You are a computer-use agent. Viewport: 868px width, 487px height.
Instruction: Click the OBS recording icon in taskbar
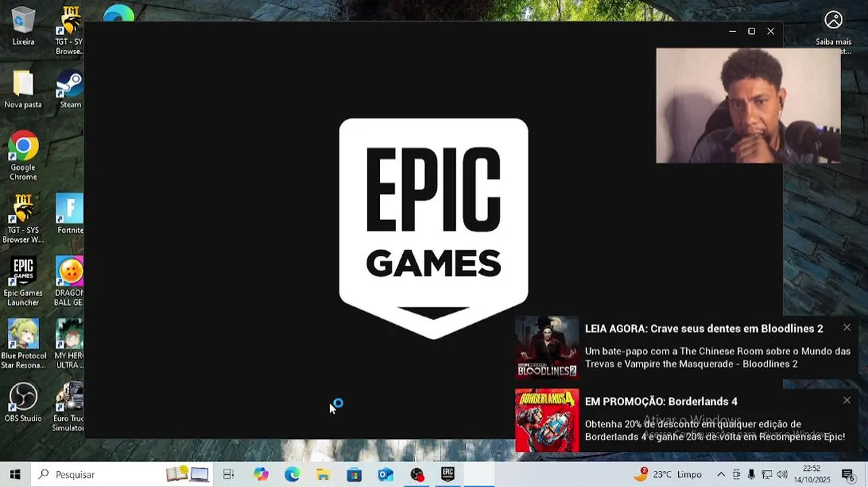[x=417, y=474]
